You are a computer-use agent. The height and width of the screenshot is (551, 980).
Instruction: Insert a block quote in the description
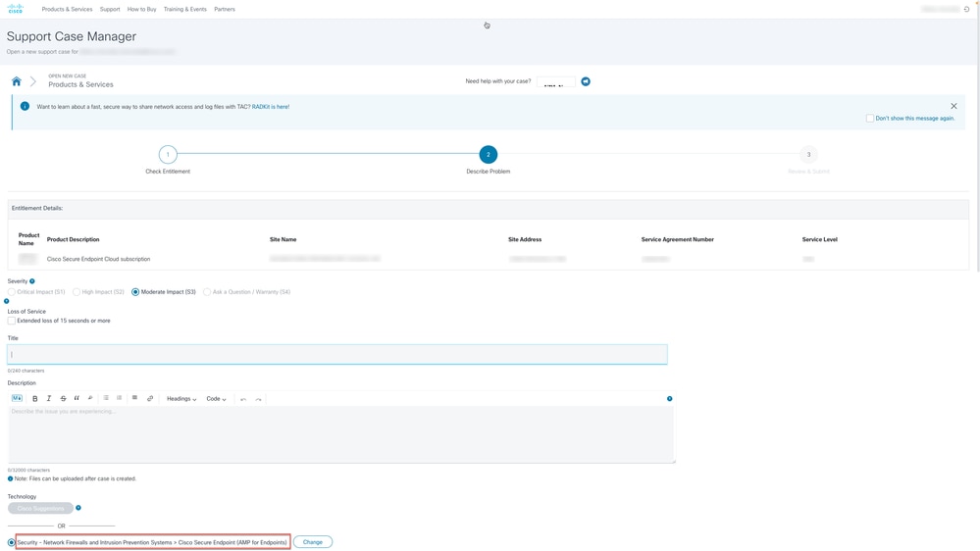[x=77, y=398]
